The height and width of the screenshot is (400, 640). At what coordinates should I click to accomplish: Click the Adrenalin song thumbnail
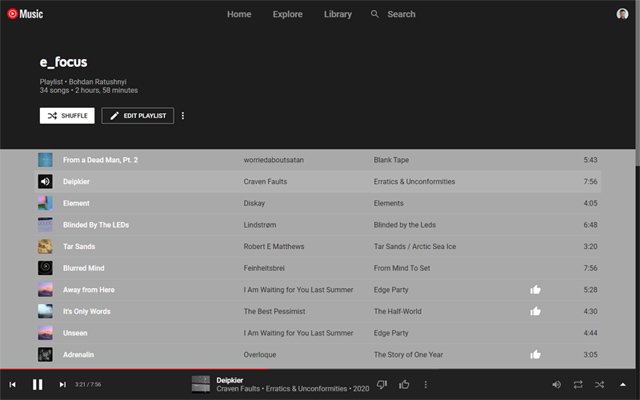tap(45, 355)
